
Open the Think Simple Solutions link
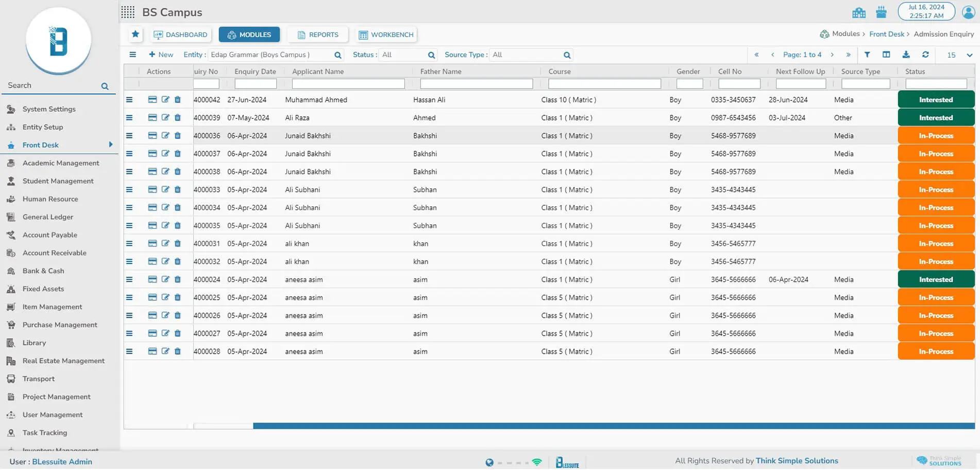797,461
